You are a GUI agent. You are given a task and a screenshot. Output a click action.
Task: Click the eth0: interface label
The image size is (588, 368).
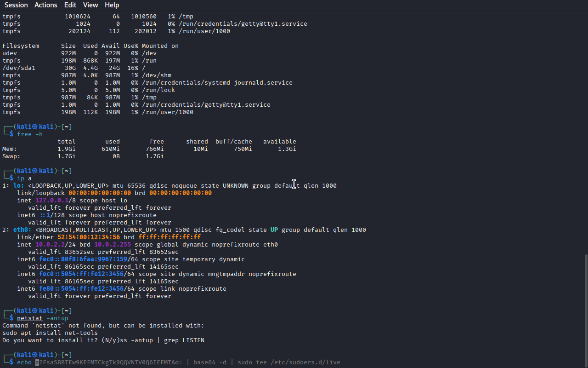[23, 230]
